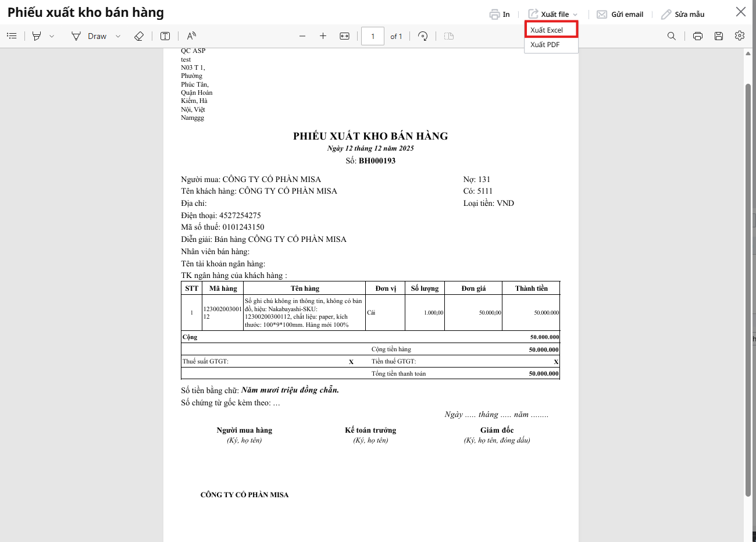The height and width of the screenshot is (542, 756).
Task: Click the page number input field
Action: [x=373, y=36]
